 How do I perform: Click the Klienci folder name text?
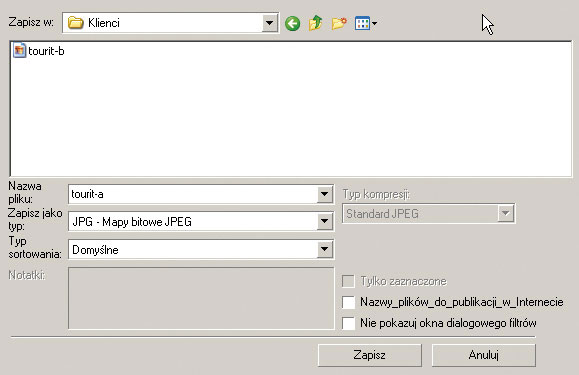104,23
